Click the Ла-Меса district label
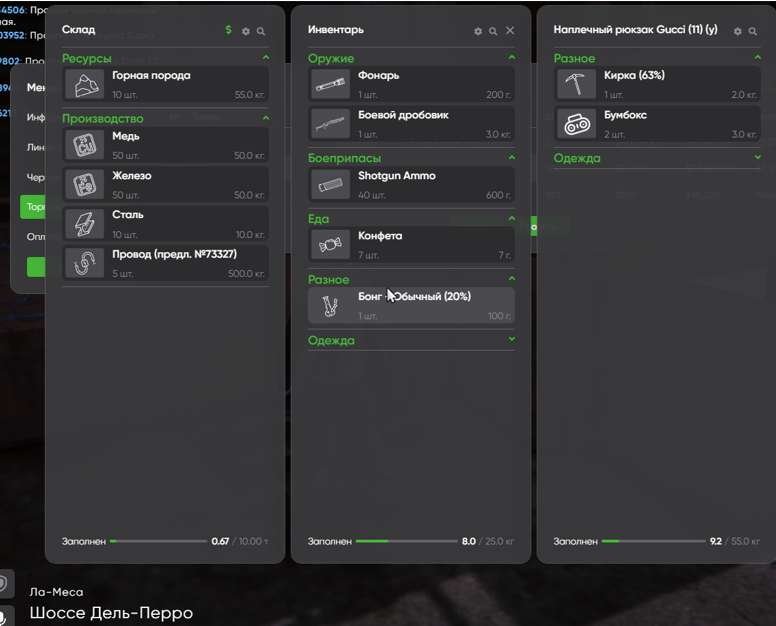 pyautogui.click(x=56, y=592)
